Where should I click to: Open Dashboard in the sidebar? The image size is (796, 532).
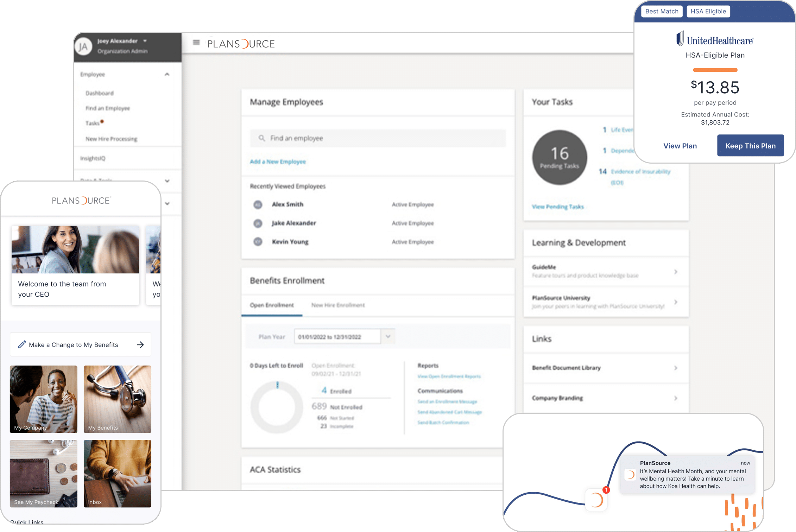100,93
